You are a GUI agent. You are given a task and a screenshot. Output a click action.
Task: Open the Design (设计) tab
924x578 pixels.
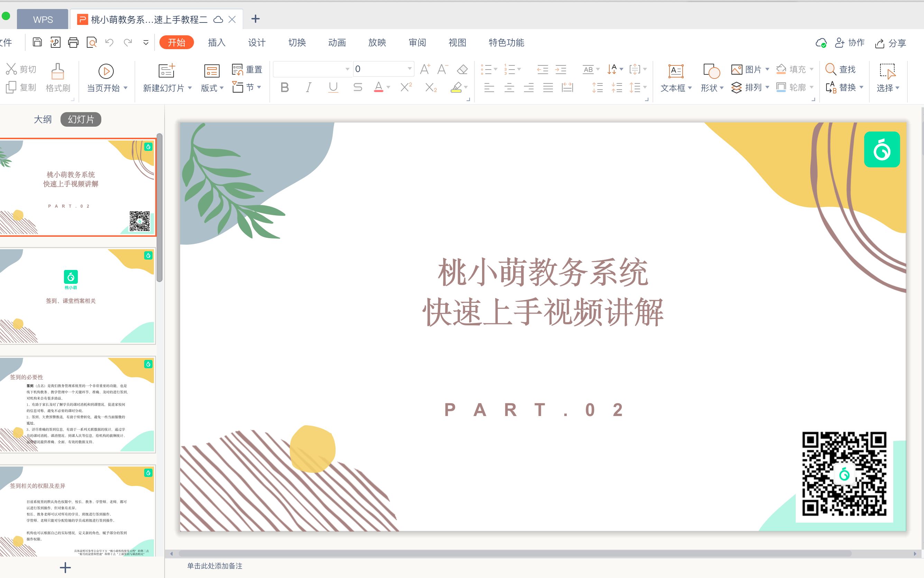click(x=257, y=43)
